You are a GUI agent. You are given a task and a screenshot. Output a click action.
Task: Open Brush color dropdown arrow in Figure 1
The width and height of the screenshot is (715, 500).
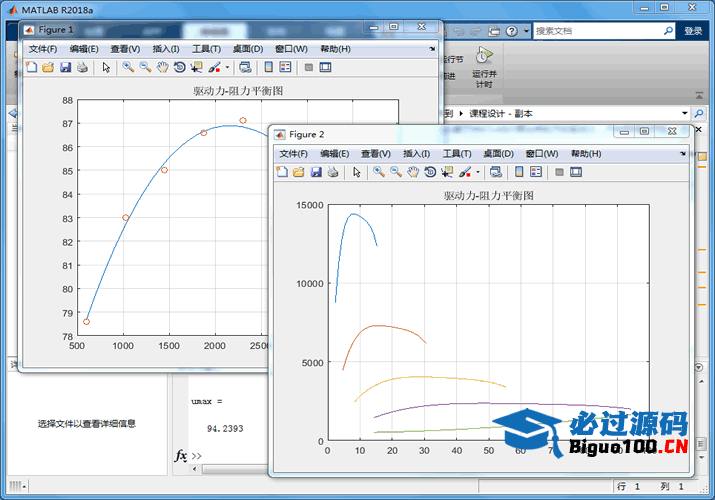(227, 67)
